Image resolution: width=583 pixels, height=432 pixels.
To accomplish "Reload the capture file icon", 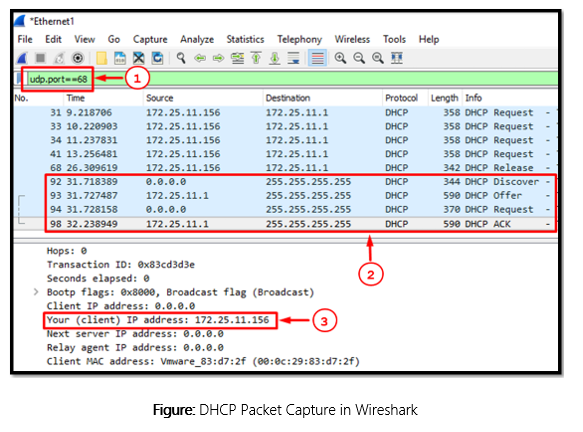I will coord(157,58).
